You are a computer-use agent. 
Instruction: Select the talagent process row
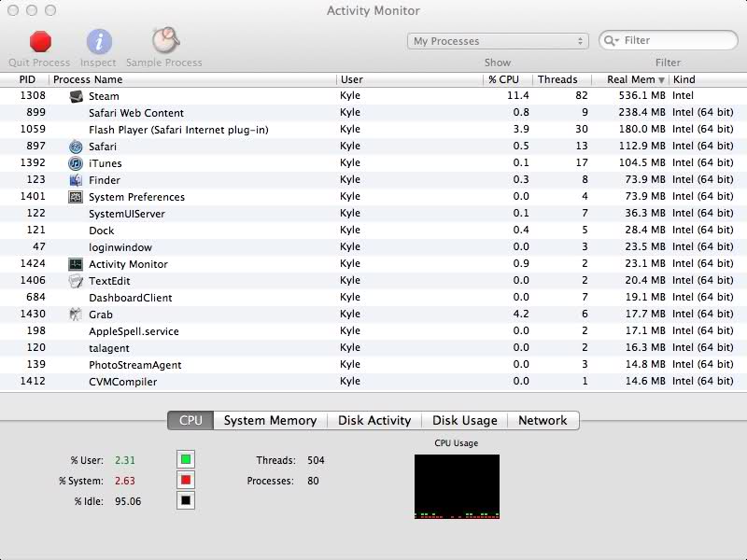pyautogui.click(x=373, y=348)
